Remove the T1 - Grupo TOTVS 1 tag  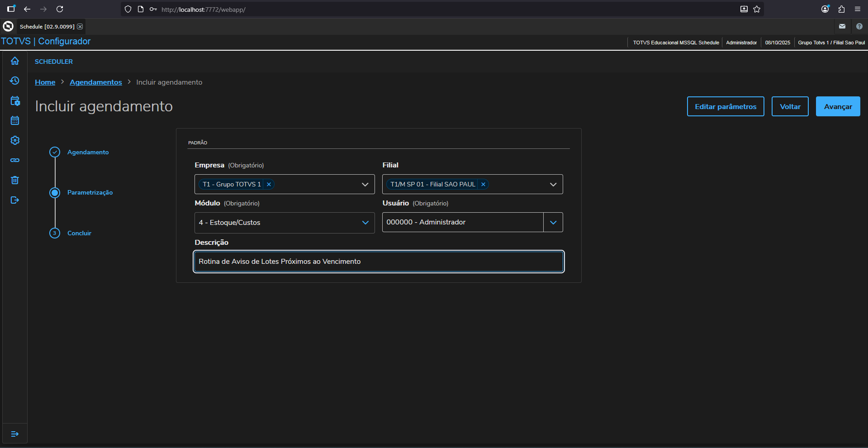point(269,184)
